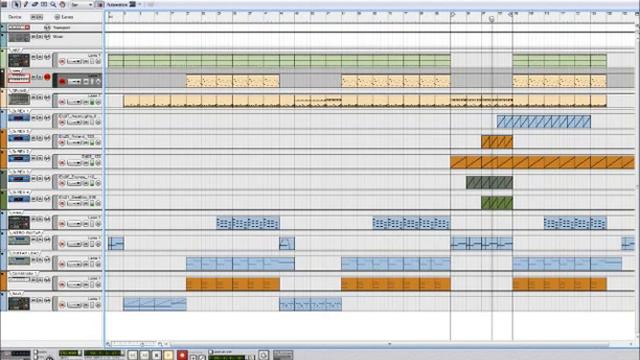This screenshot has height=360, width=640.
Task: Open lane dropdown of long tan clip track
Action: tap(74, 102)
